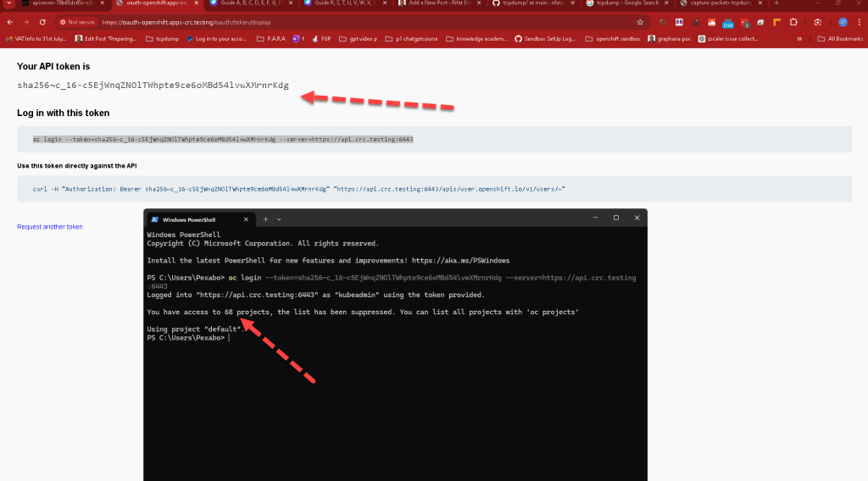Close the tcpdump - Google Search tab
This screenshot has width=868, height=481.
[666, 3]
